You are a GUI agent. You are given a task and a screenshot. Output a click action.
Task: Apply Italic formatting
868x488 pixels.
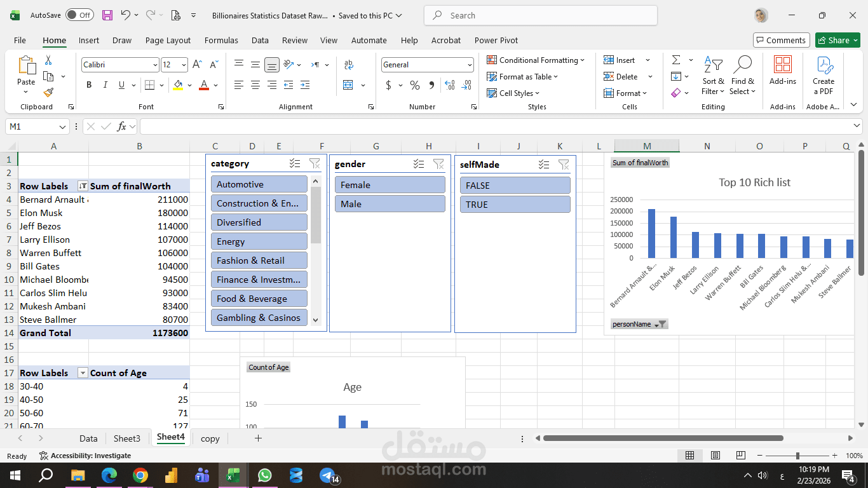click(x=105, y=85)
